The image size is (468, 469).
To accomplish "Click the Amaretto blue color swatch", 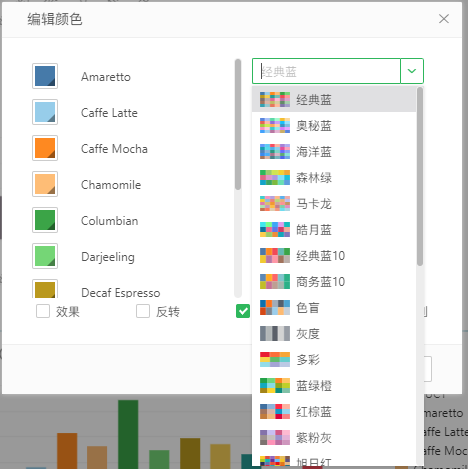I will pyautogui.click(x=45, y=76).
